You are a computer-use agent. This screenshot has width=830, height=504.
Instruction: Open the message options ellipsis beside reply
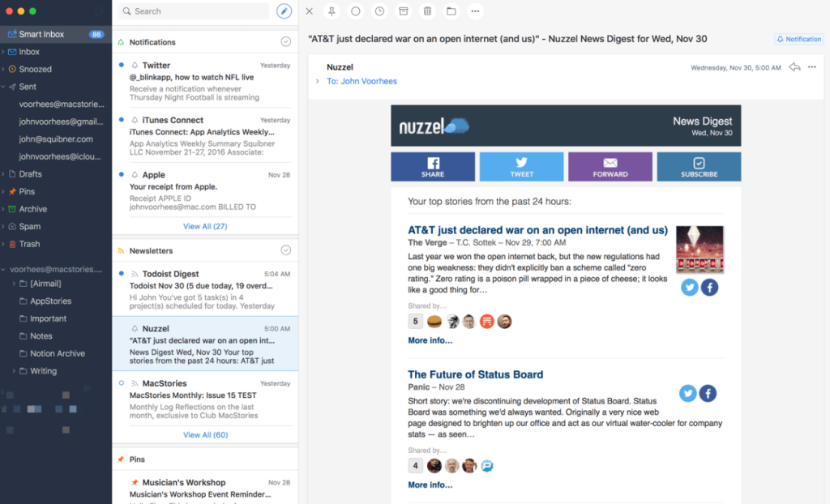click(812, 67)
